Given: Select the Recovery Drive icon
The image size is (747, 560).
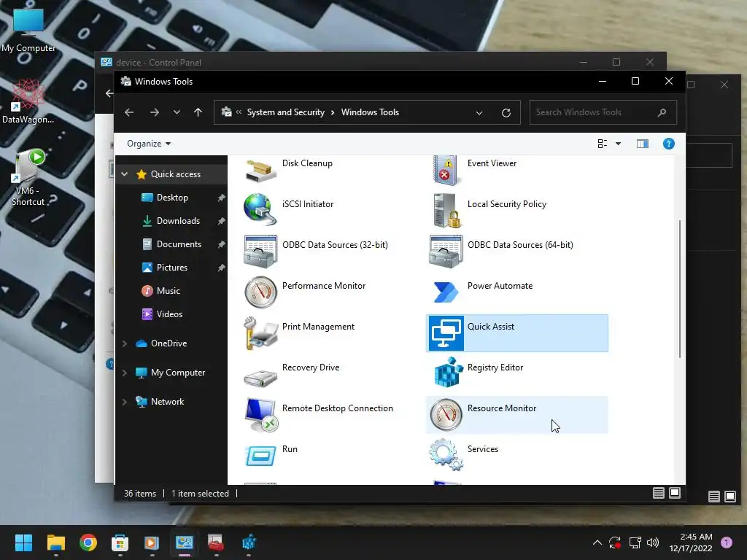Looking at the screenshot, I should point(260,378).
